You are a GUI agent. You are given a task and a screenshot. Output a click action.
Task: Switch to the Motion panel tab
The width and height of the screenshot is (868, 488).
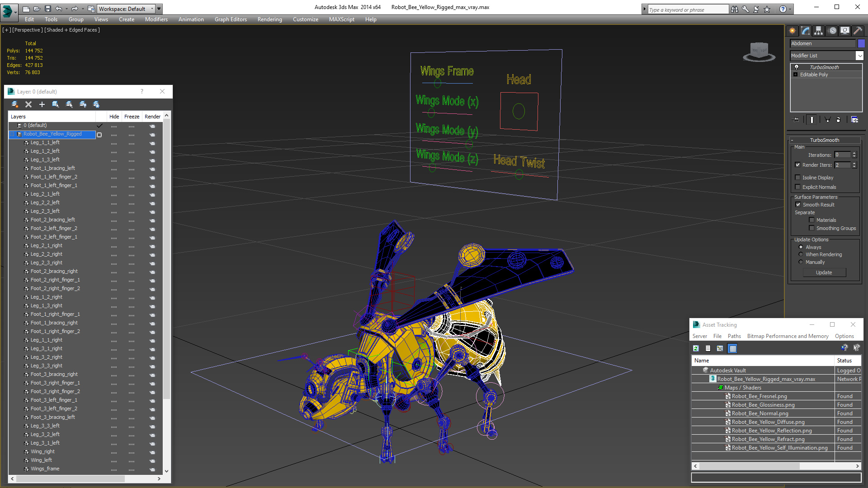pos(832,31)
